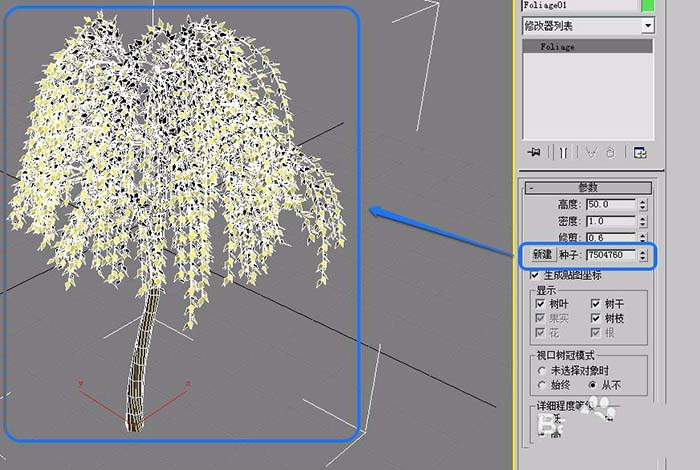
Task: Click the 高度 value field
Action: pyautogui.click(x=610, y=204)
